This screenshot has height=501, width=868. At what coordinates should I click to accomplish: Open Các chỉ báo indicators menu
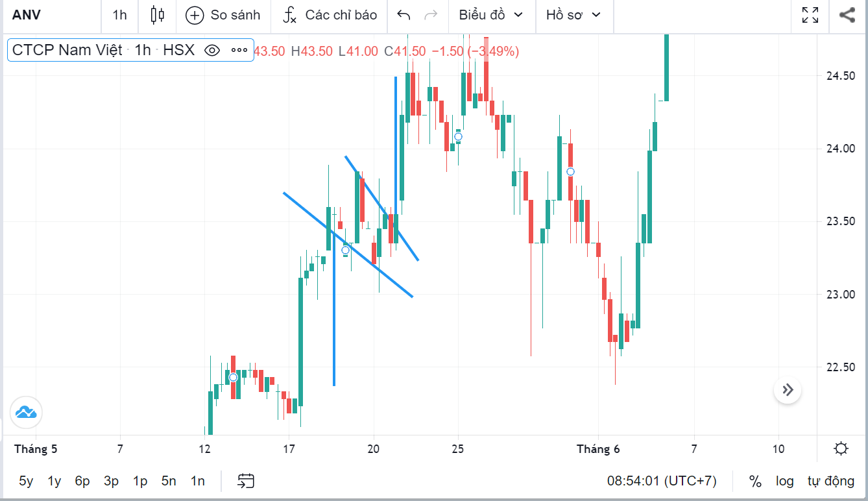click(x=330, y=15)
